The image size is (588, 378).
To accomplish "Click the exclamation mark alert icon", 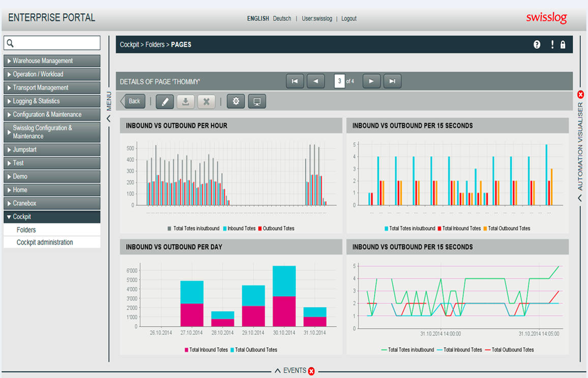I will click(x=552, y=45).
